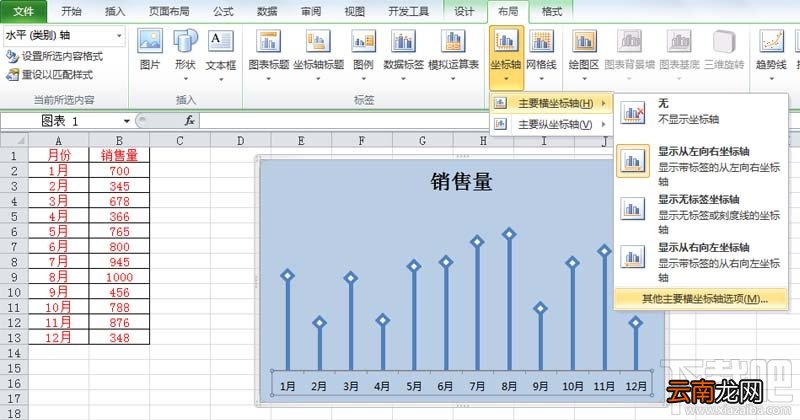Switch to the 设计 (Design) chart tab
Image resolution: width=800 pixels, height=420 pixels.
point(464,11)
